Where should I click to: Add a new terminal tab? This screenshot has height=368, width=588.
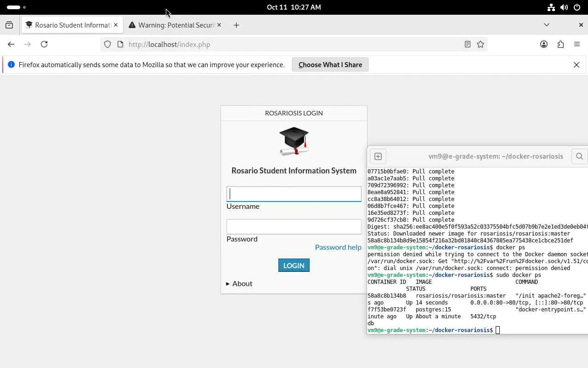point(378,156)
